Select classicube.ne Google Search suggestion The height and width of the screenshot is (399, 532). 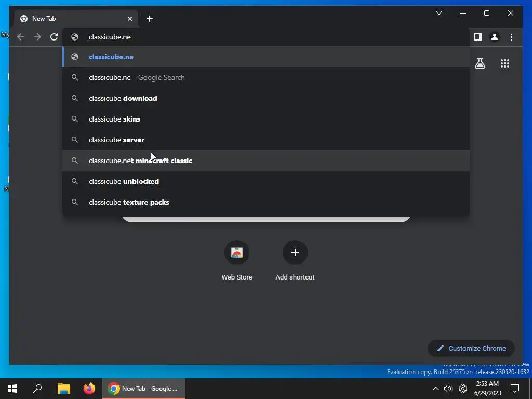point(266,77)
